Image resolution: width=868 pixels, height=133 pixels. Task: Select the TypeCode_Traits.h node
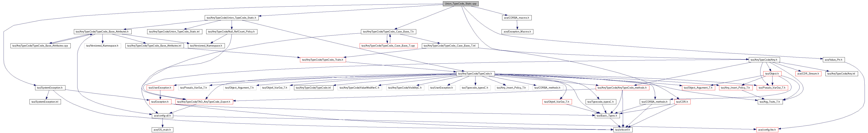click(x=322, y=59)
